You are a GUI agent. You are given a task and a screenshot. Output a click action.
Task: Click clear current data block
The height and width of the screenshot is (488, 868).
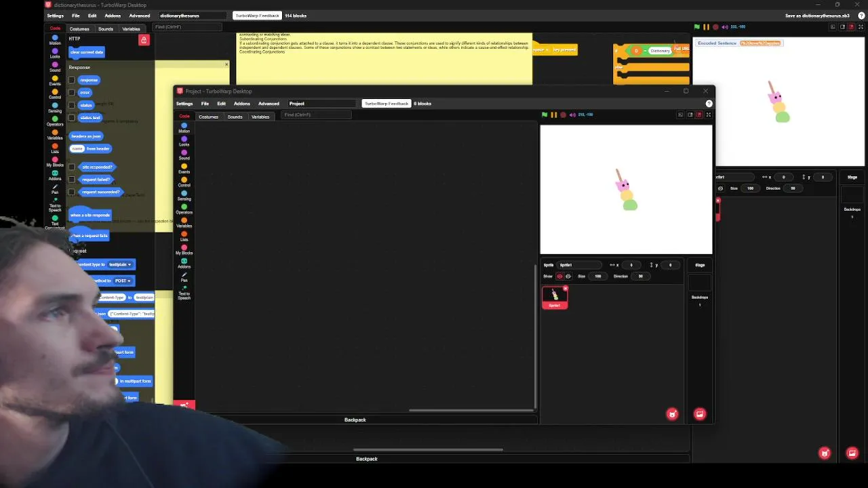(x=87, y=52)
